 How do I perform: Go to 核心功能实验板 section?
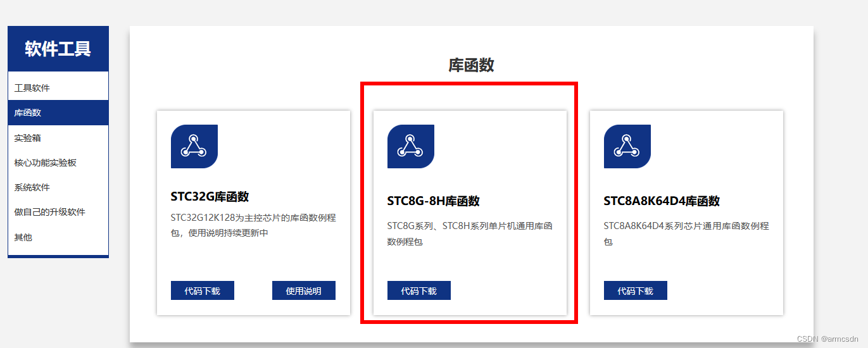58,163
